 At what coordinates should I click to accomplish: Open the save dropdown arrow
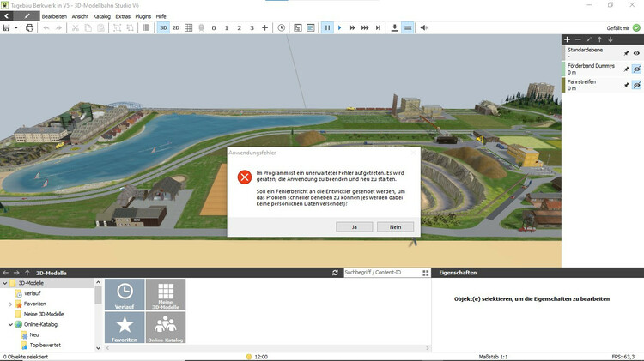click(16, 28)
